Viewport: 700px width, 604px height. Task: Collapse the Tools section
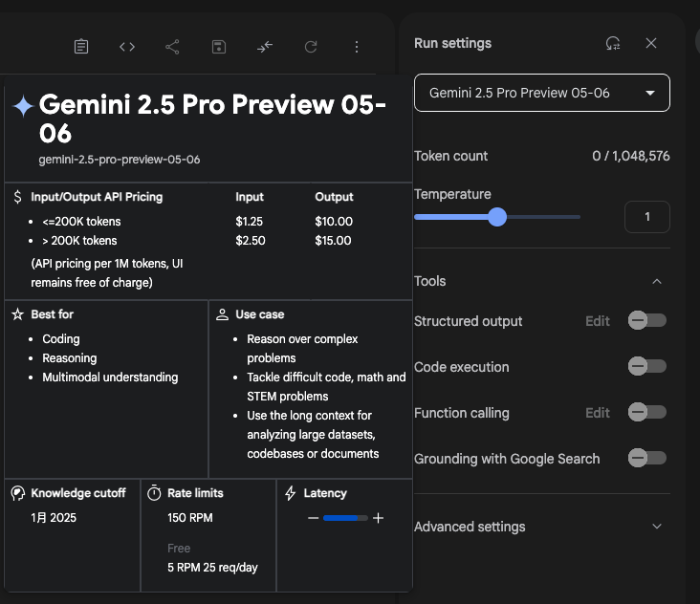[x=656, y=281]
